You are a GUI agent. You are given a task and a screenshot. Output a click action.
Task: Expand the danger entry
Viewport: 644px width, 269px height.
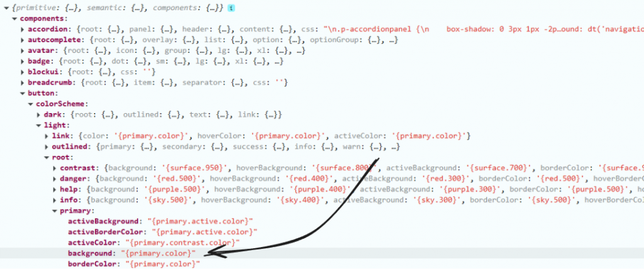55,178
